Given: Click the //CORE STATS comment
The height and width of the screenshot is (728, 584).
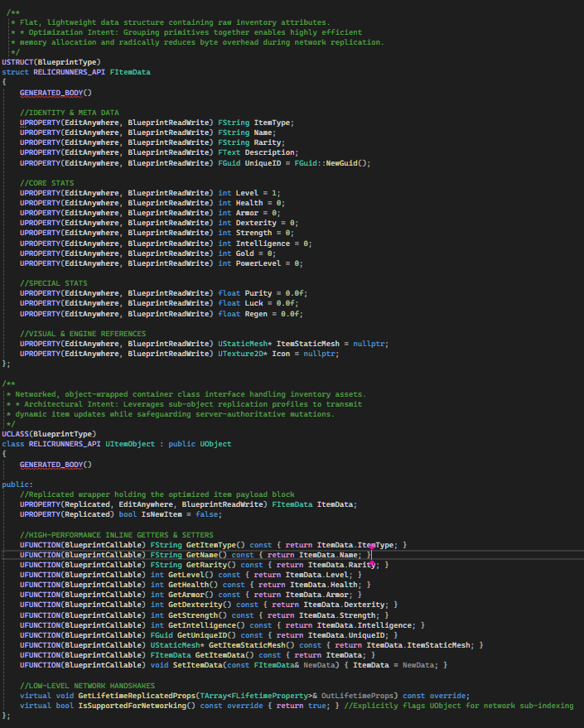Looking at the screenshot, I should (x=47, y=183).
